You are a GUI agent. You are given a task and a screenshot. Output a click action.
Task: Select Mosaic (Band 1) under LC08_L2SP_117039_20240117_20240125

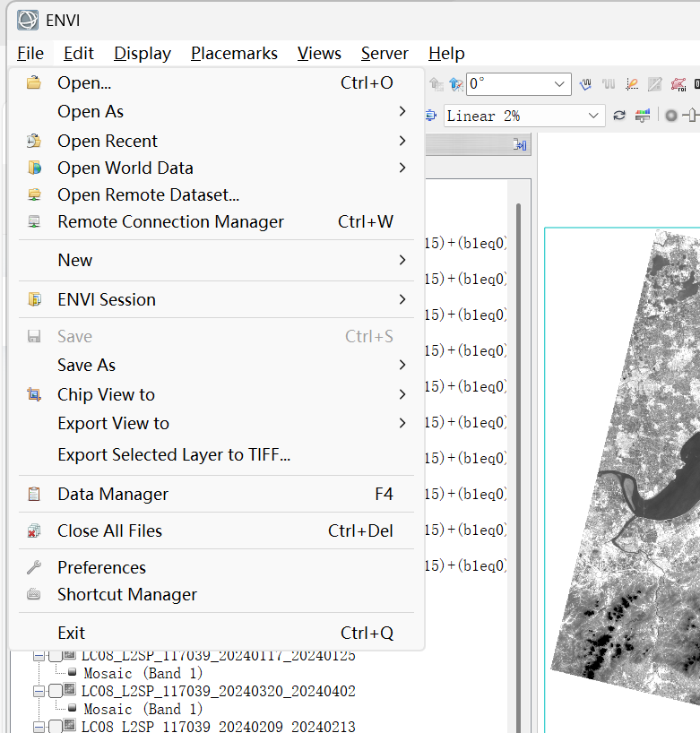[x=143, y=673]
